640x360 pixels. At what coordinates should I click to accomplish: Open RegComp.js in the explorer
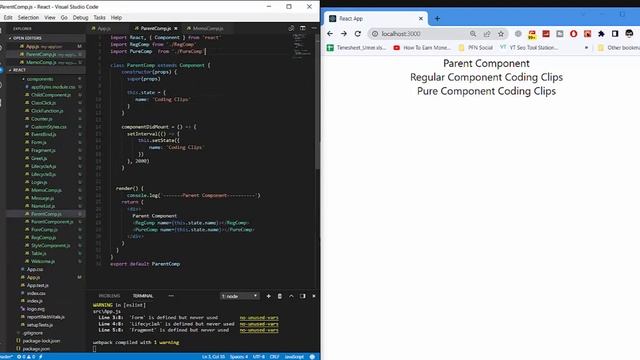(43, 237)
